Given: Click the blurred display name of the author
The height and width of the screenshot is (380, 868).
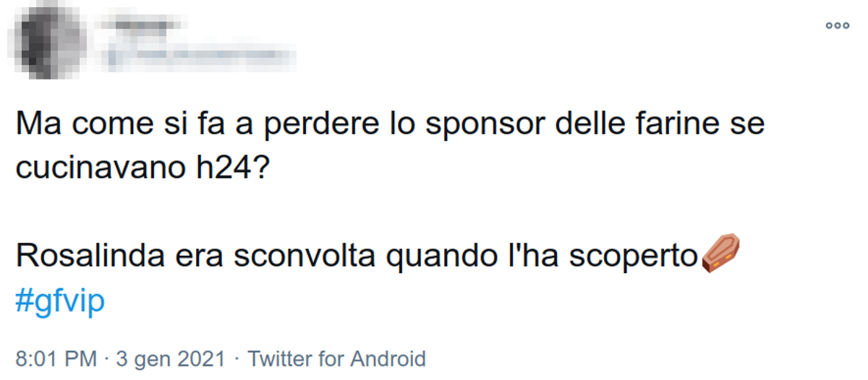Looking at the screenshot, I should tap(145, 27).
